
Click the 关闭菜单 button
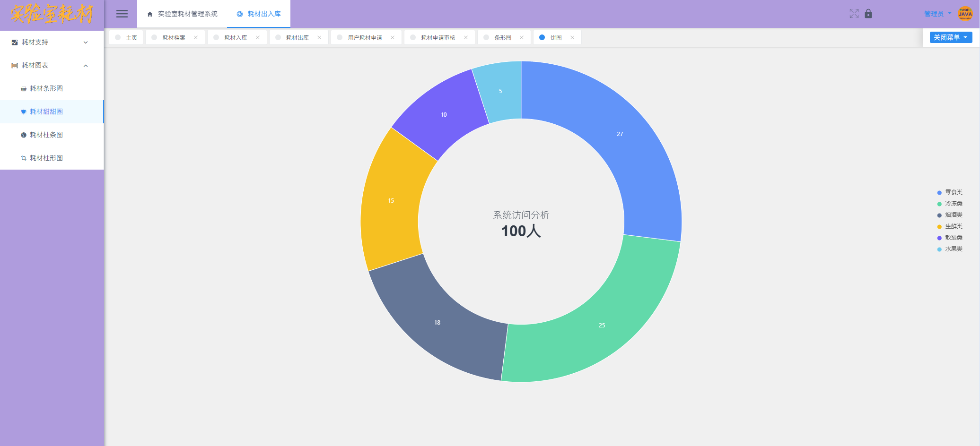tap(951, 37)
